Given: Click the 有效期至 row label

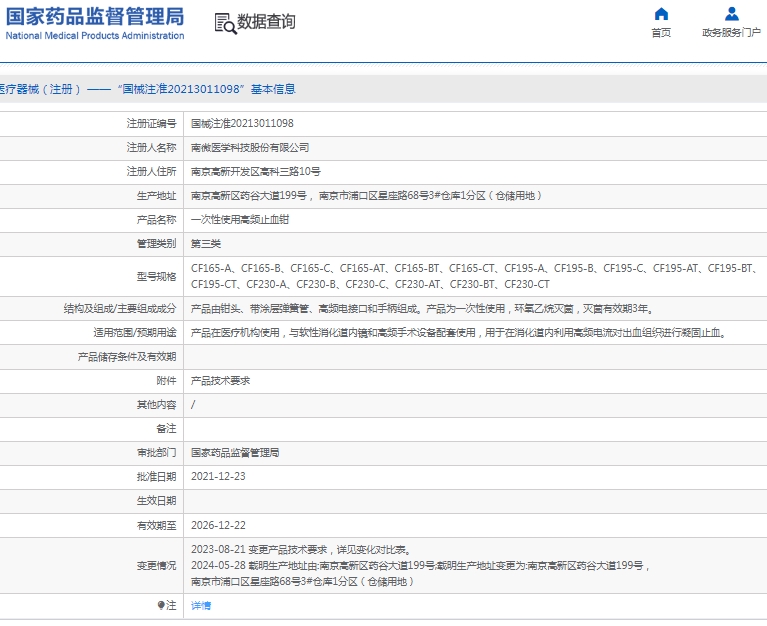Looking at the screenshot, I should (157, 525).
